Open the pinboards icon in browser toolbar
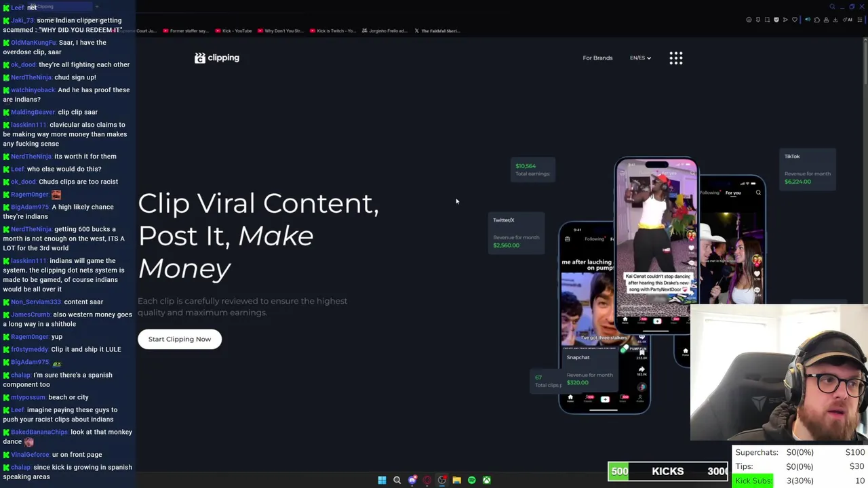 [758, 20]
